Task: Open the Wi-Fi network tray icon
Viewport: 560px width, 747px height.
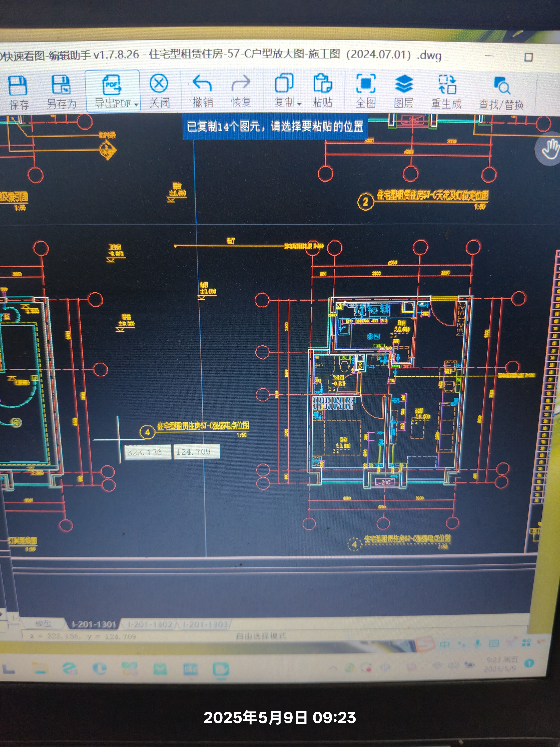Action: point(437,666)
